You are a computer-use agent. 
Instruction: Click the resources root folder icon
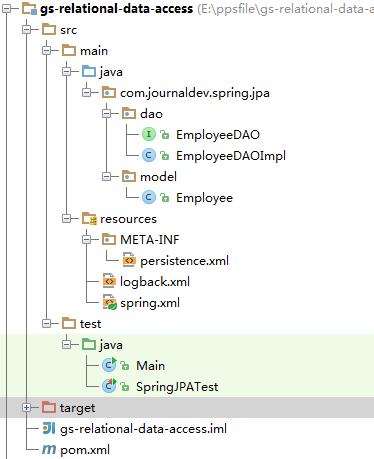coord(89,219)
